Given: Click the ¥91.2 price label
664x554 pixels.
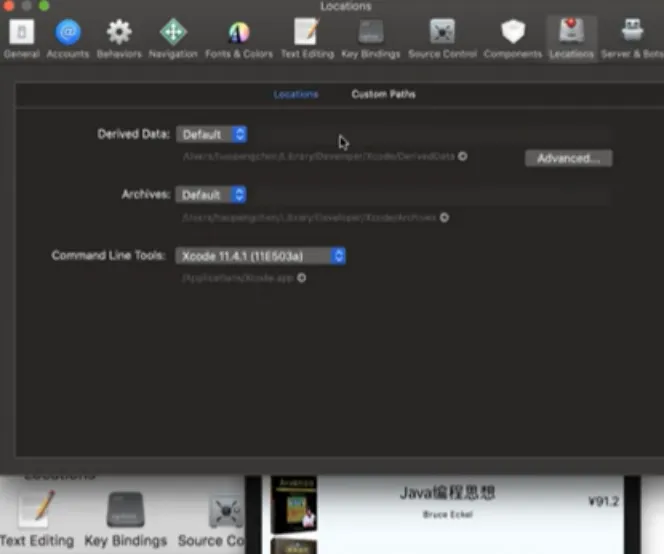Looking at the screenshot, I should pos(604,501).
